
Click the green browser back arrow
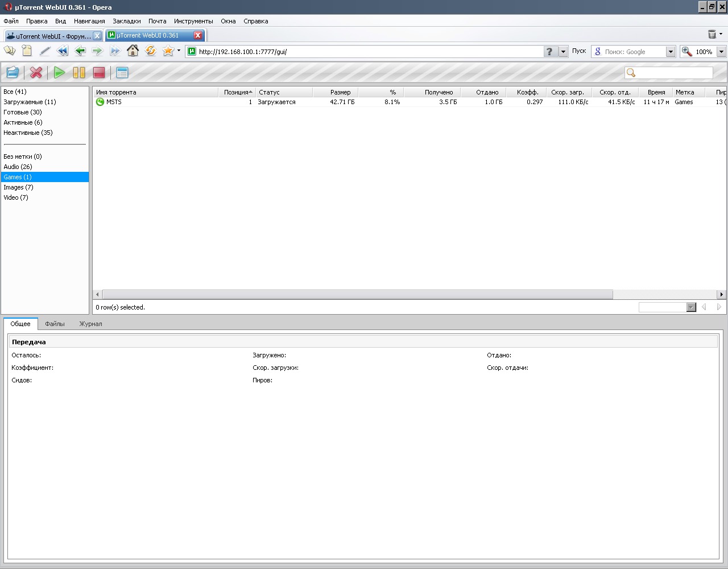[80, 51]
